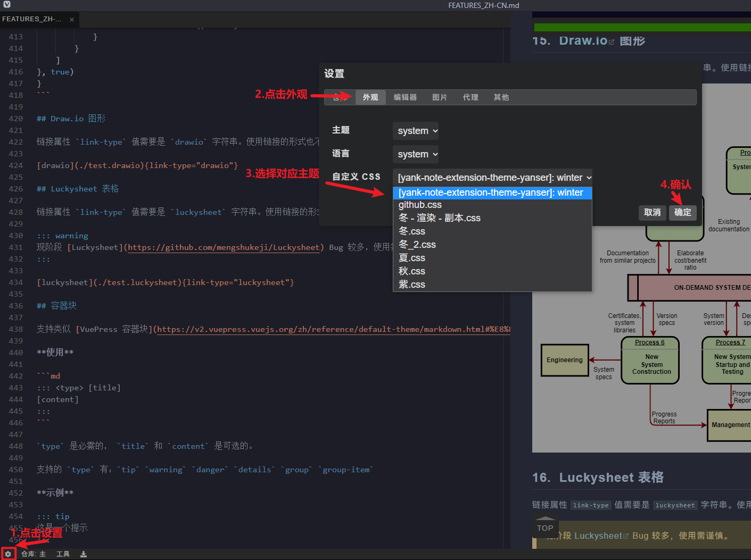Click the download icon in status bar
751x560 pixels.
click(x=84, y=554)
